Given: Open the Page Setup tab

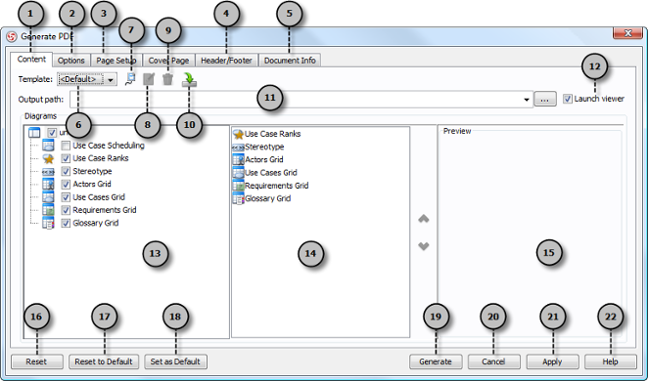Looking at the screenshot, I should tap(116, 60).
